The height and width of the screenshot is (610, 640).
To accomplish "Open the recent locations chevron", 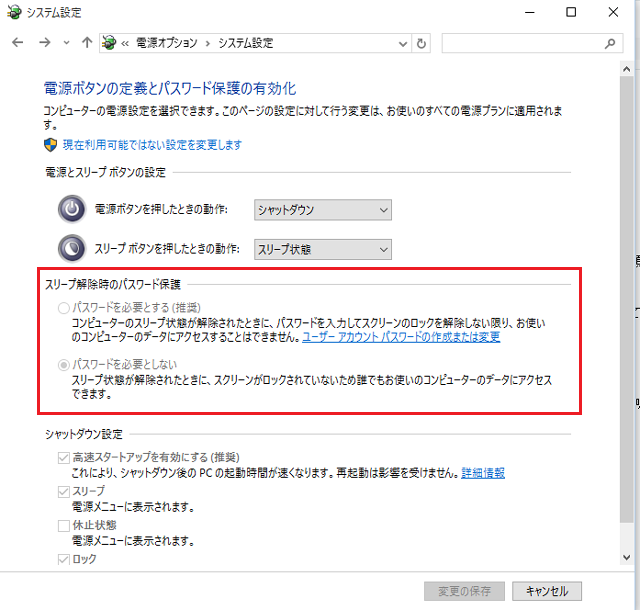I will (x=66, y=43).
